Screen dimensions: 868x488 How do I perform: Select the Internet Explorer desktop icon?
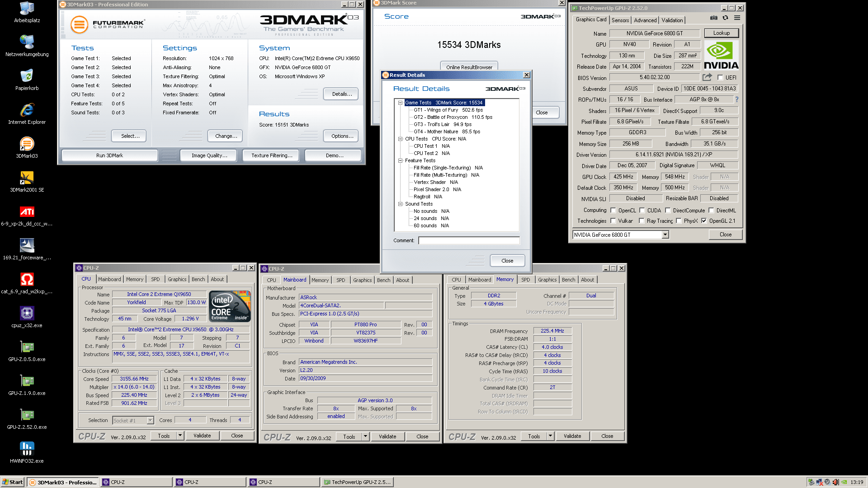coord(27,114)
